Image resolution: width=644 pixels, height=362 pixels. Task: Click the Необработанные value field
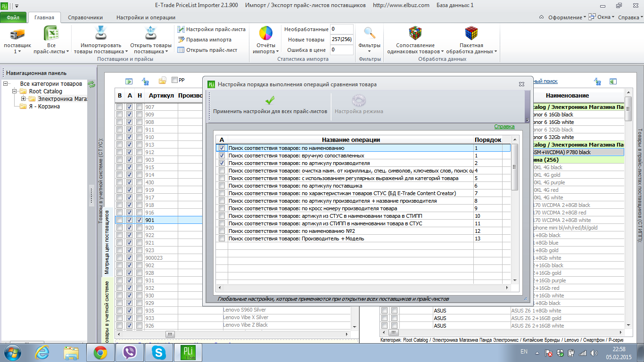(x=342, y=29)
